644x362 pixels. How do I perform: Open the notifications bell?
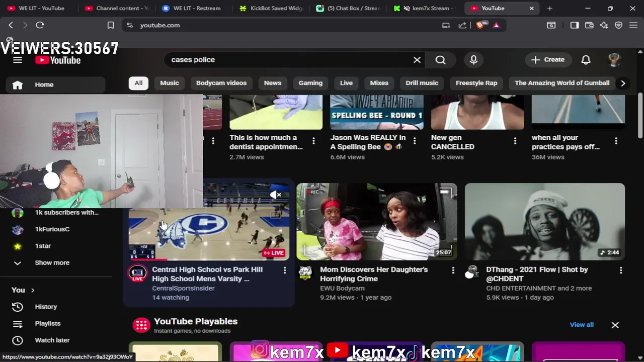point(586,60)
